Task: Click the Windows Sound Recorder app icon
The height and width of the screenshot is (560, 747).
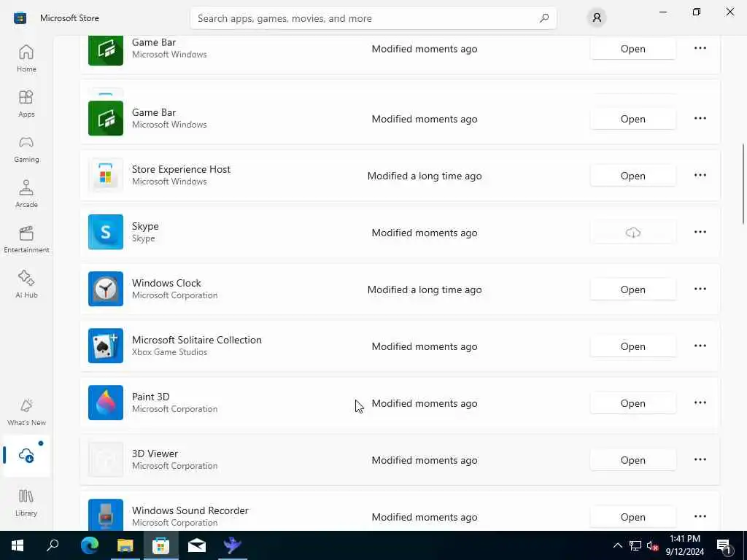Action: click(106, 515)
